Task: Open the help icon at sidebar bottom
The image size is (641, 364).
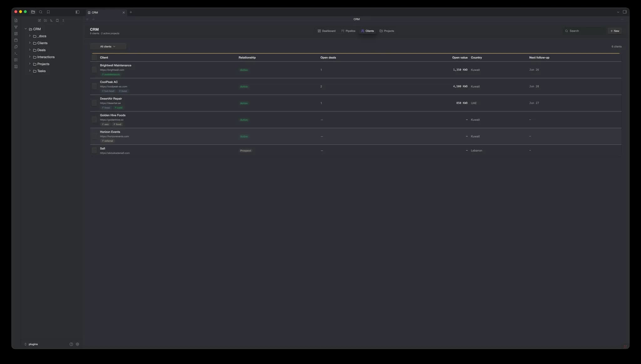Action: pos(71,344)
